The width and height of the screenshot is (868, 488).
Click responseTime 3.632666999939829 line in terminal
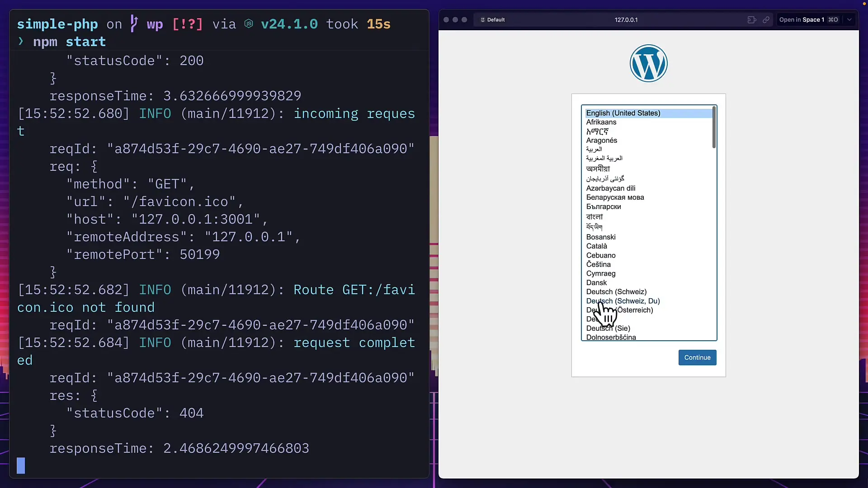tap(175, 96)
